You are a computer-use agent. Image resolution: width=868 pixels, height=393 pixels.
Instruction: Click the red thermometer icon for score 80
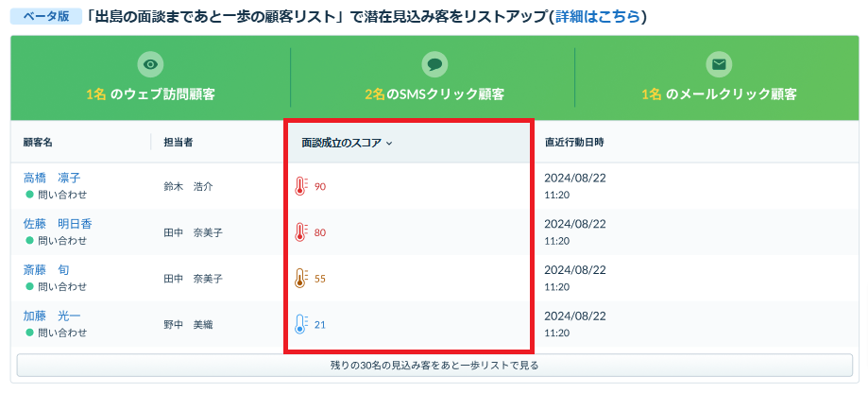click(x=300, y=232)
